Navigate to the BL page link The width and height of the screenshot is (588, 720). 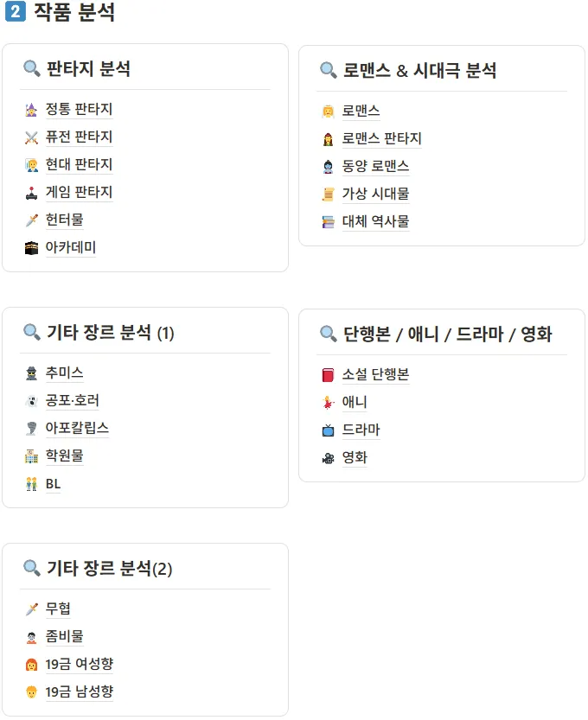click(x=54, y=484)
